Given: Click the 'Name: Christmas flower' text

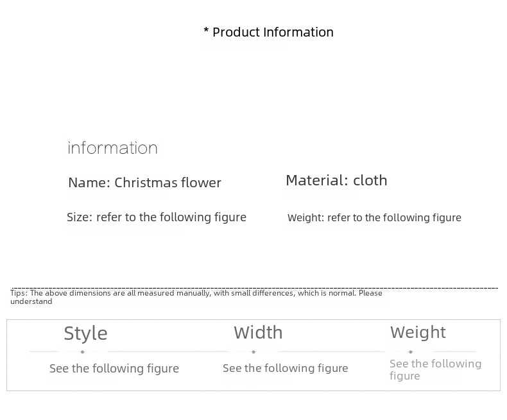Looking at the screenshot, I should (144, 183).
